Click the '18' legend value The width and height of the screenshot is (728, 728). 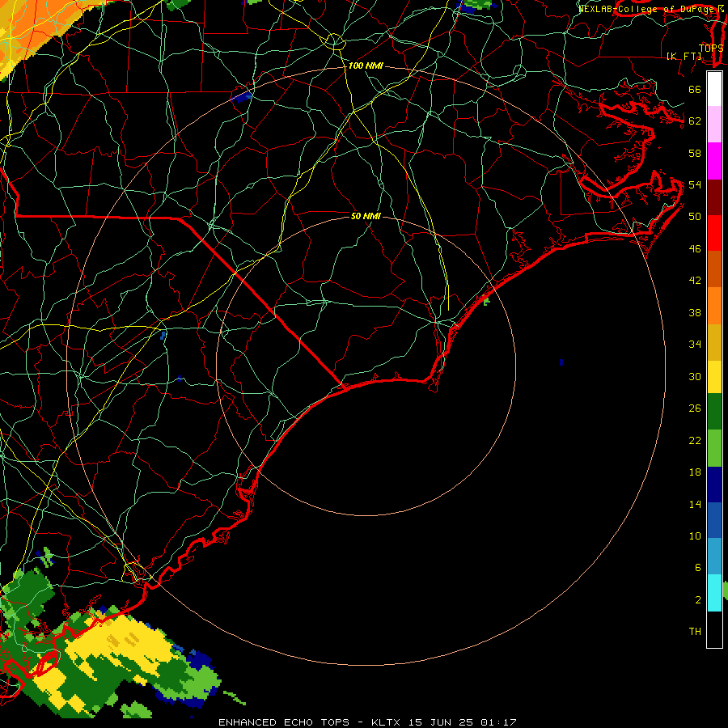tap(695, 472)
